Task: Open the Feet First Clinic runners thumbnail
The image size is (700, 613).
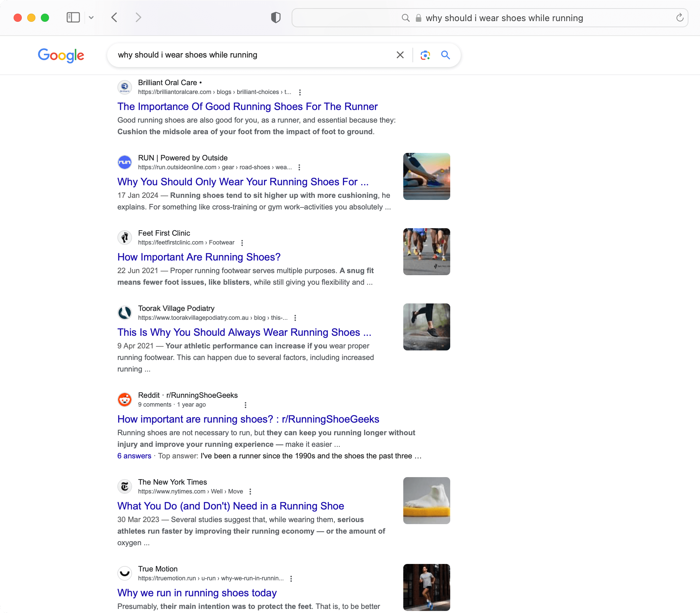Action: (x=426, y=252)
